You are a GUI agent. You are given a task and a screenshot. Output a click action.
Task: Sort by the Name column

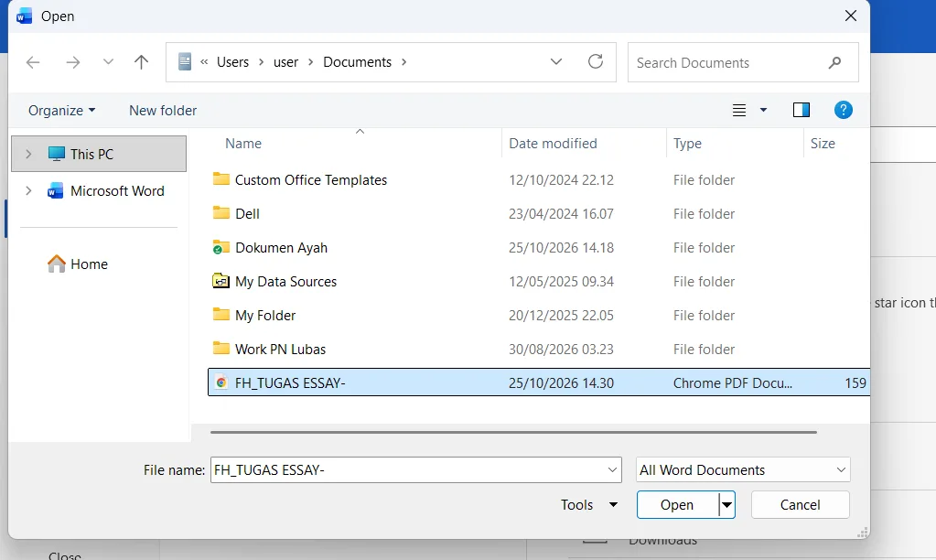pyautogui.click(x=243, y=144)
